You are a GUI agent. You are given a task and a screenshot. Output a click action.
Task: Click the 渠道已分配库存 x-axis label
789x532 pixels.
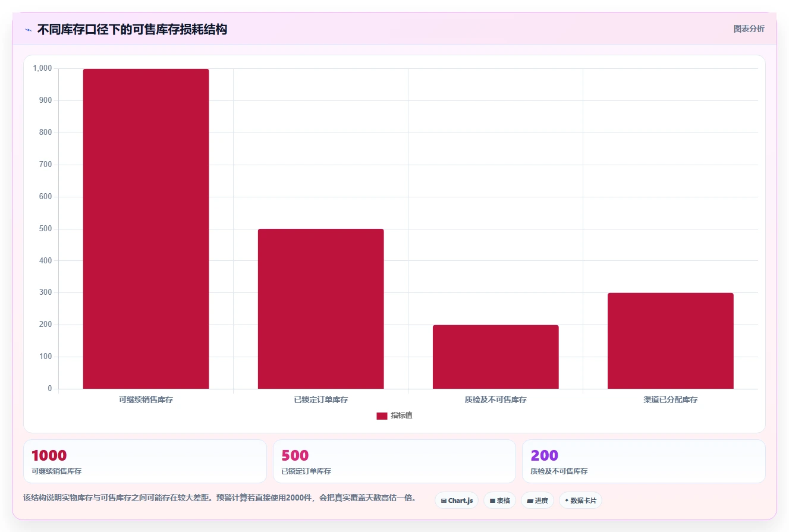[670, 399]
